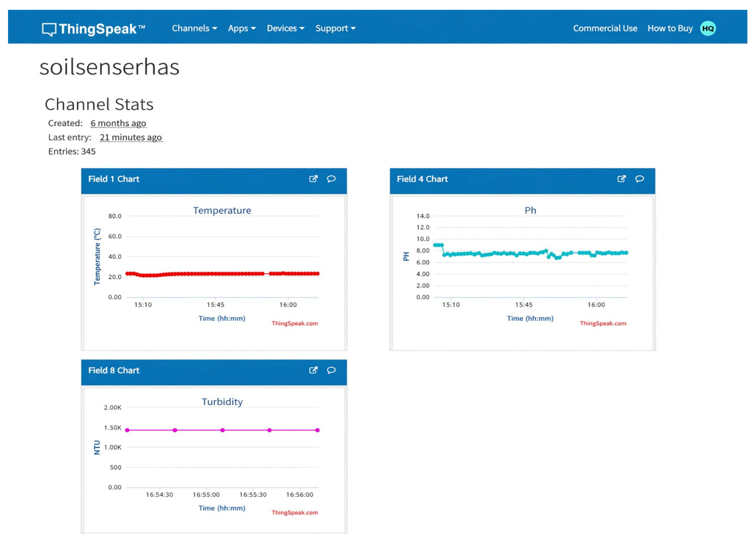Expand the Apps dropdown menu
The height and width of the screenshot is (542, 756).
tap(242, 28)
